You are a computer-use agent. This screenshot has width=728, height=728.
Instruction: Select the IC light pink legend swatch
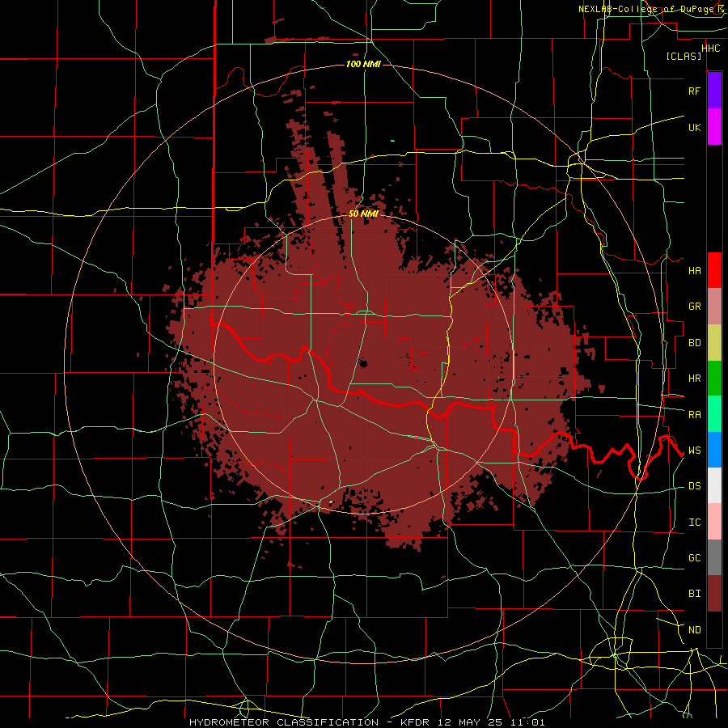pos(714,522)
